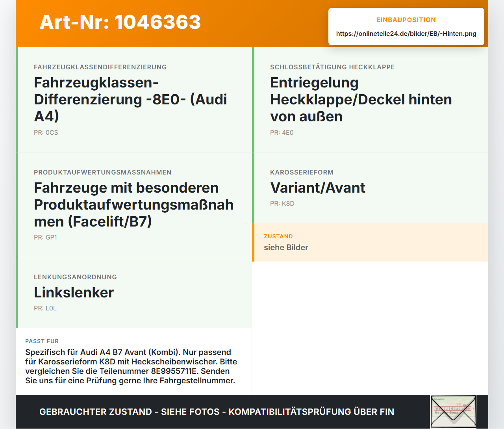
Task: Click the envelope thumbnail in footer
Action: [453, 412]
